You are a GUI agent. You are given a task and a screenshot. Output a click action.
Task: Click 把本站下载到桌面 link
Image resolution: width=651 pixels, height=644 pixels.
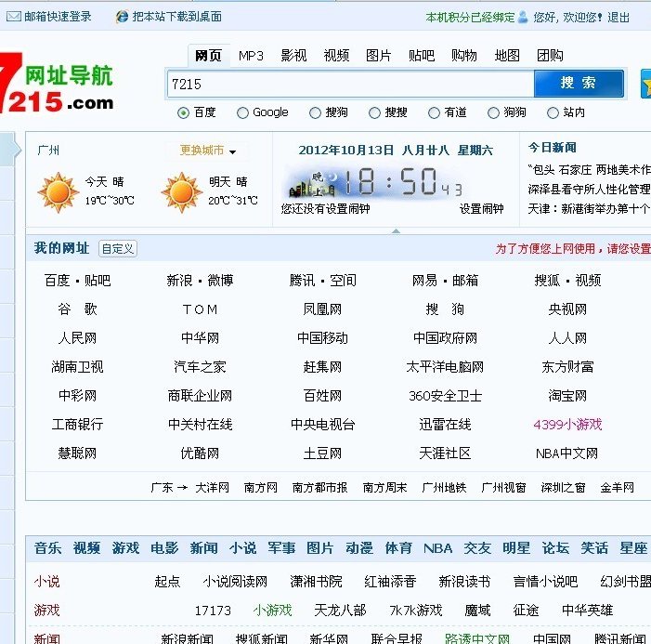(176, 17)
